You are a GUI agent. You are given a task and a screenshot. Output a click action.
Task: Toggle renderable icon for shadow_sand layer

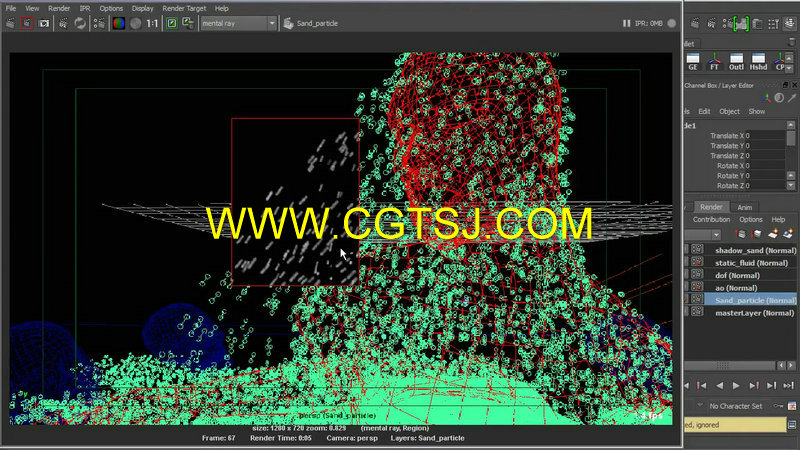(697, 249)
